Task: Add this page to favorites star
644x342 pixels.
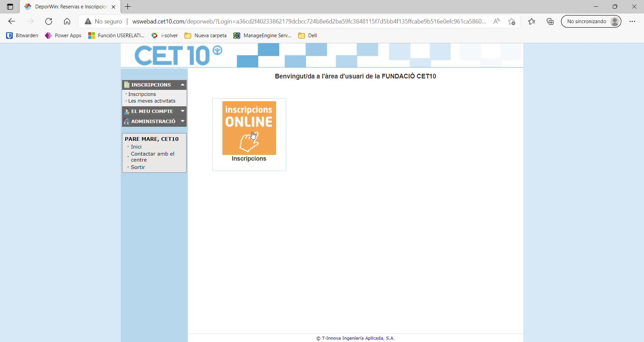Action: point(512,21)
